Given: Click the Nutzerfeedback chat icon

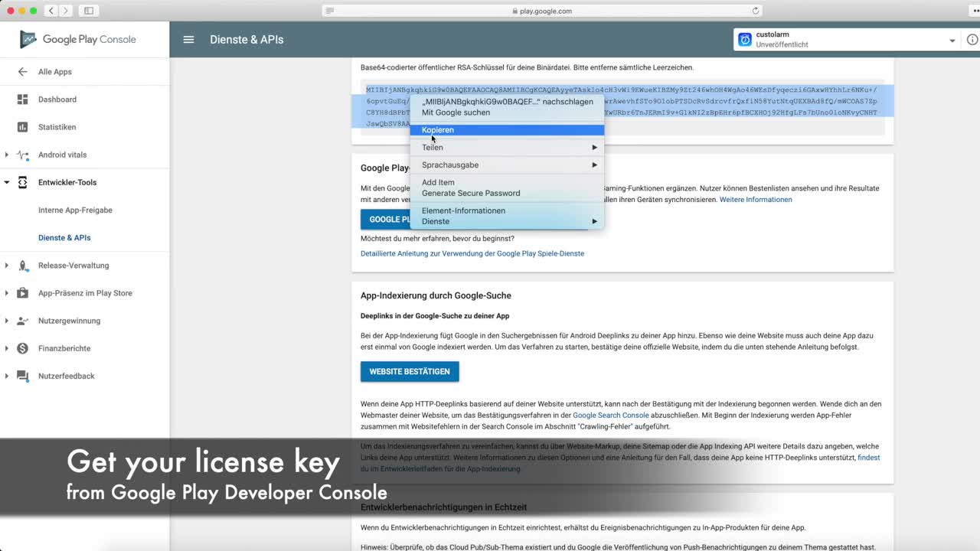Looking at the screenshot, I should 22,376.
